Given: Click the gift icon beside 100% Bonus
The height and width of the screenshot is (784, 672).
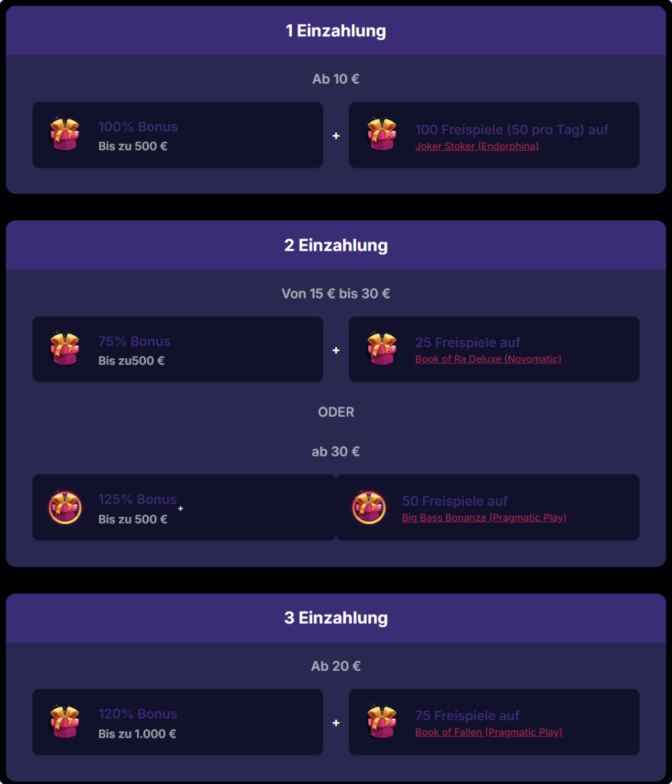Looking at the screenshot, I should click(65, 134).
